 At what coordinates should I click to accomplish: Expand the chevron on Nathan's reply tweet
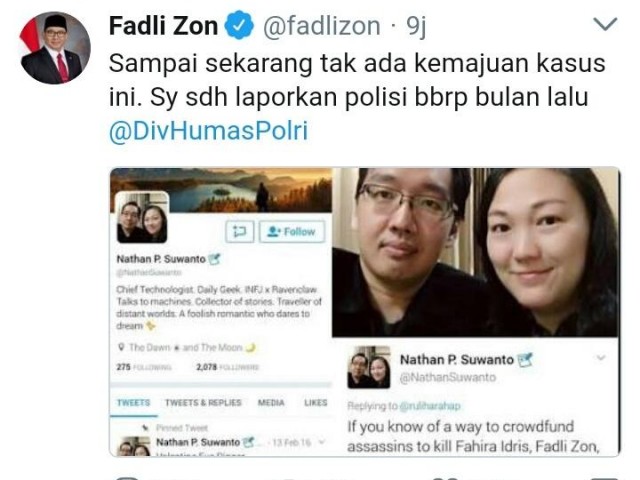tap(600, 358)
